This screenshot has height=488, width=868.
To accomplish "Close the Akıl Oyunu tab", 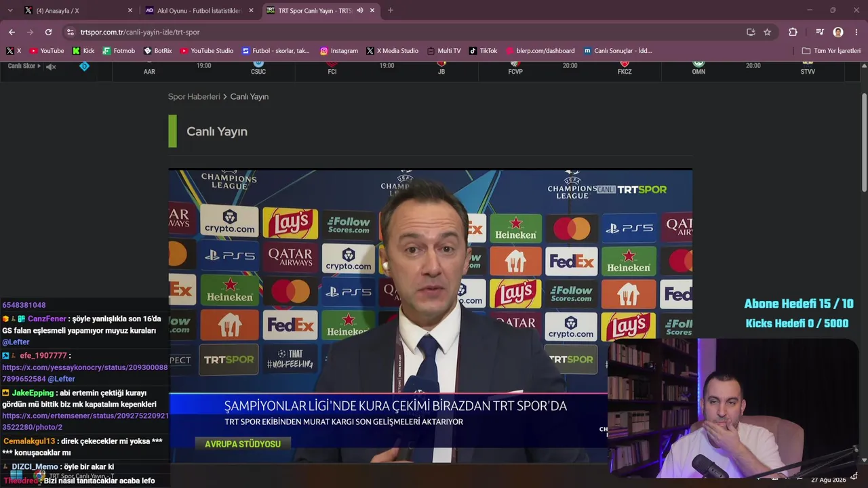I will [x=251, y=10].
